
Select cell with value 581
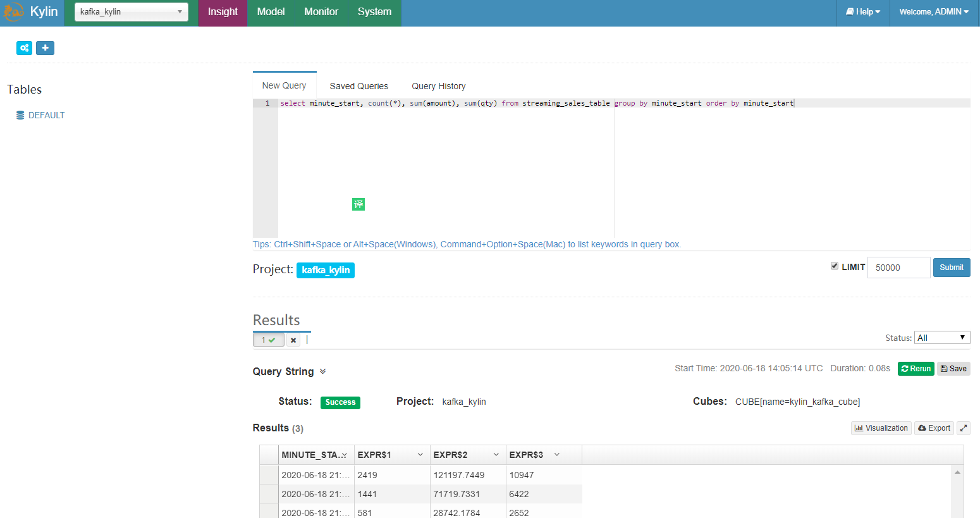tap(392, 511)
